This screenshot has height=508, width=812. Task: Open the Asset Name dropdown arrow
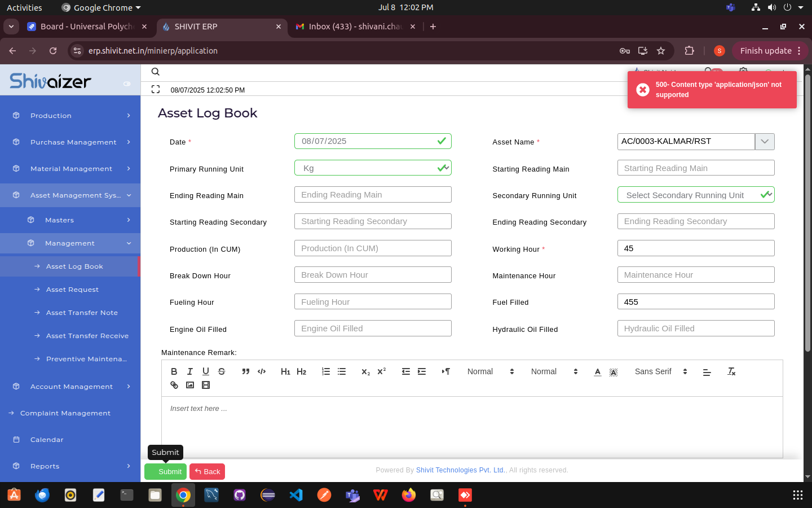pyautogui.click(x=765, y=142)
